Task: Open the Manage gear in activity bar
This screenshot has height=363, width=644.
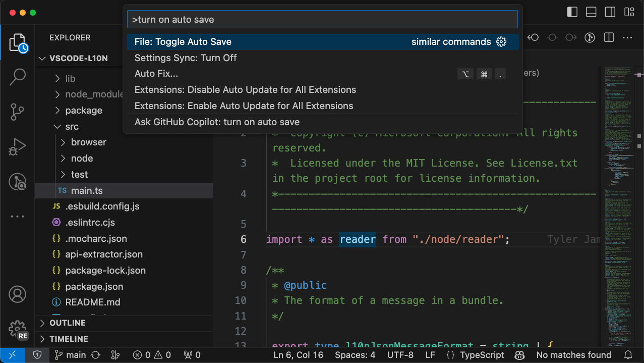Action: 17,329
